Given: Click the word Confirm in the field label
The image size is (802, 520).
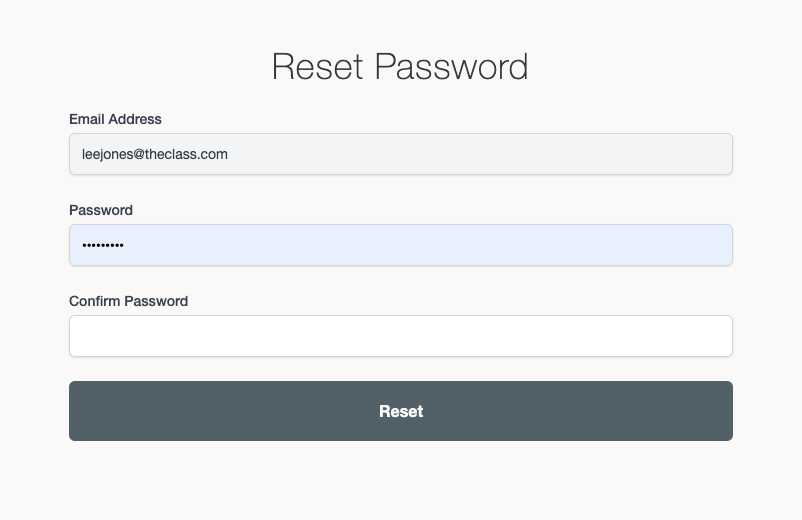Looking at the screenshot, I should click(x=95, y=301).
